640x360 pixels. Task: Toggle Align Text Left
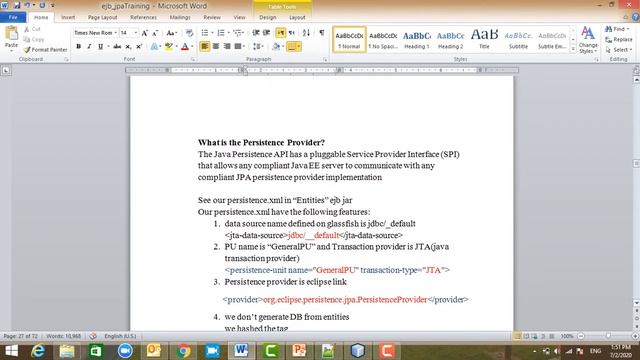point(204,47)
